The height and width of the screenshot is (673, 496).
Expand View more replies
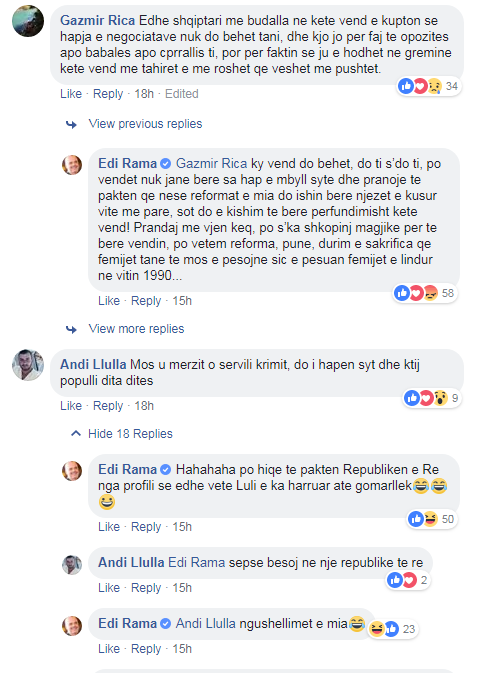(x=136, y=329)
